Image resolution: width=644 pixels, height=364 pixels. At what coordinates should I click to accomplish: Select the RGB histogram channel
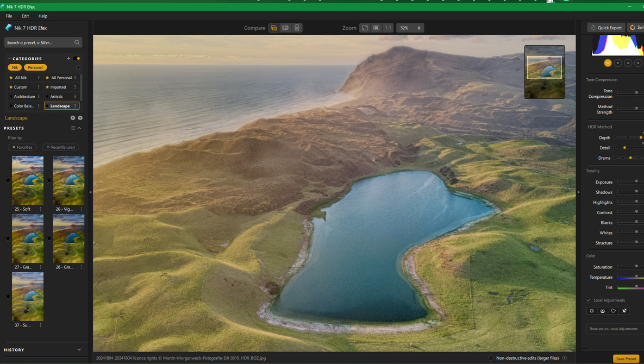(x=608, y=63)
